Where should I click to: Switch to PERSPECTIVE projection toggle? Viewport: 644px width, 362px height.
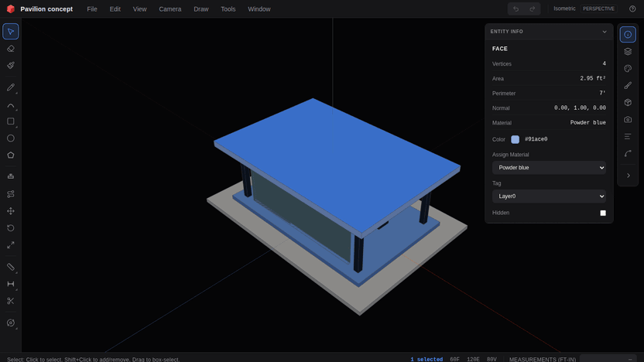click(x=598, y=9)
